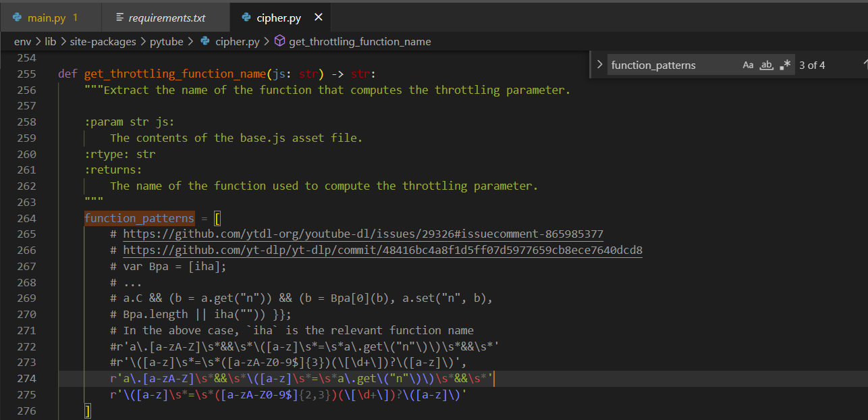The image size is (868, 420).
Task: Click the regex string with {2,3} on line 275
Action: pos(288,395)
